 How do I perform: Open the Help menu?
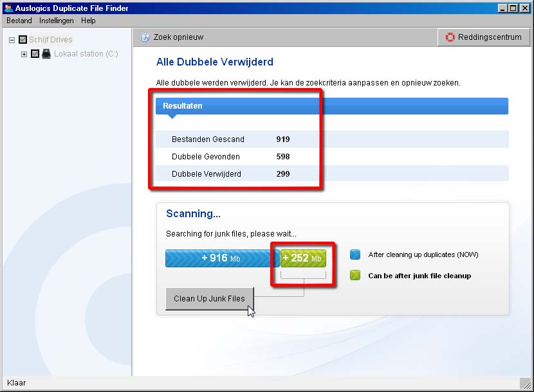click(88, 21)
